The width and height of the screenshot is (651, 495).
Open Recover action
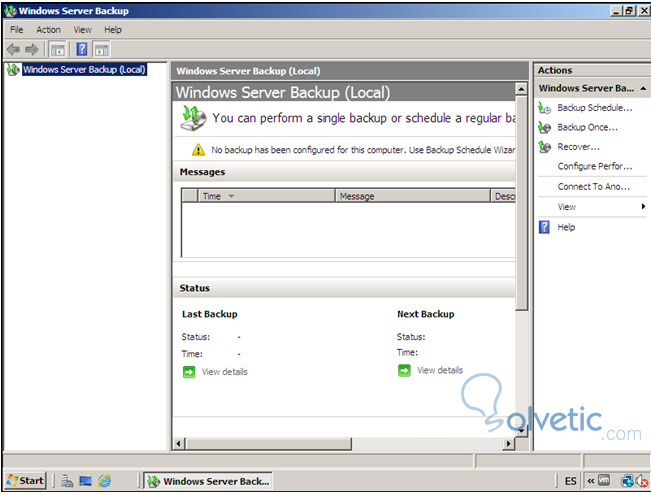578,147
